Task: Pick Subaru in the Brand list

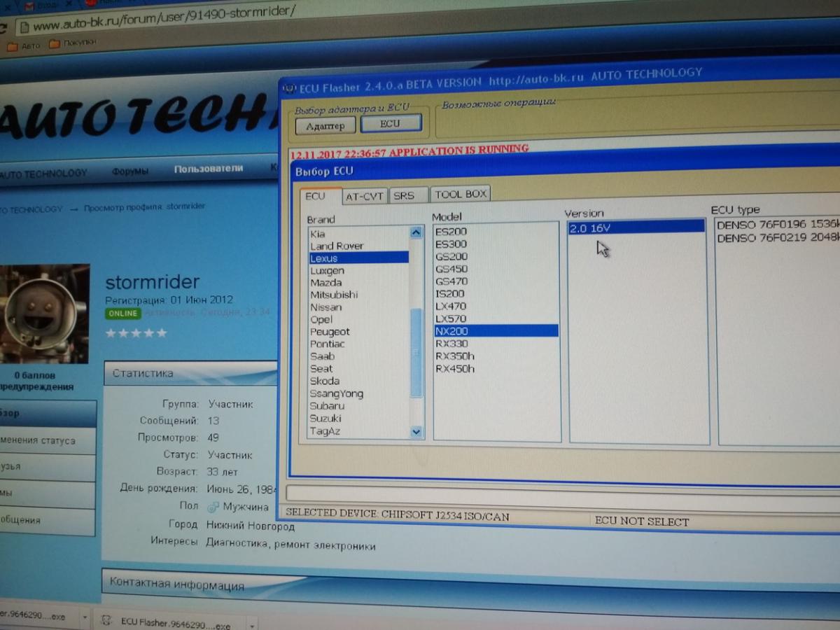Action: coord(327,405)
